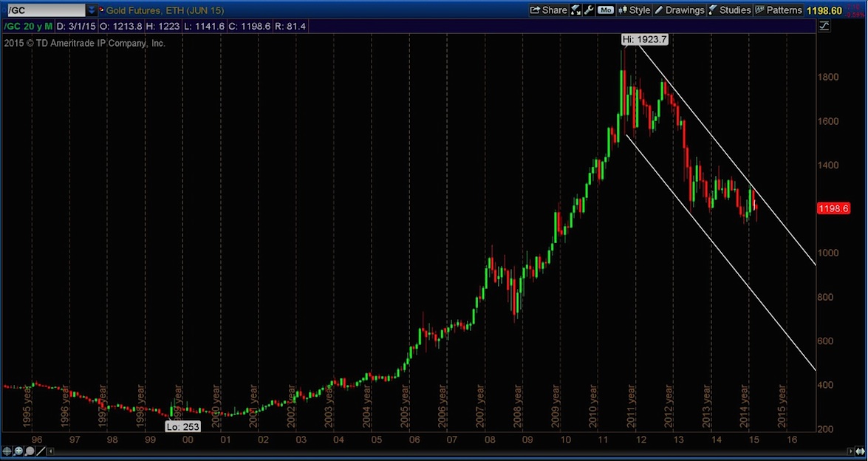Click the scroll left arrow at bottom
The width and height of the screenshot is (868, 461).
coord(51,451)
